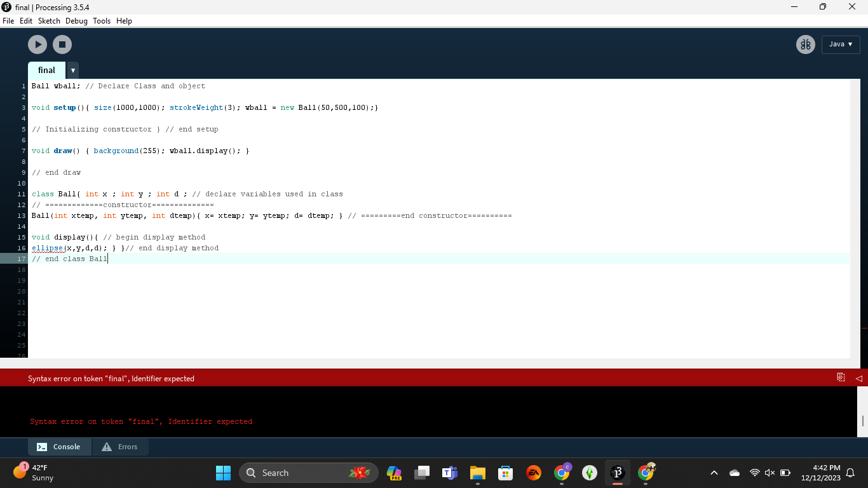Image resolution: width=868 pixels, height=488 pixels.
Task: Open notifications via the bell icon
Action: click(x=851, y=473)
